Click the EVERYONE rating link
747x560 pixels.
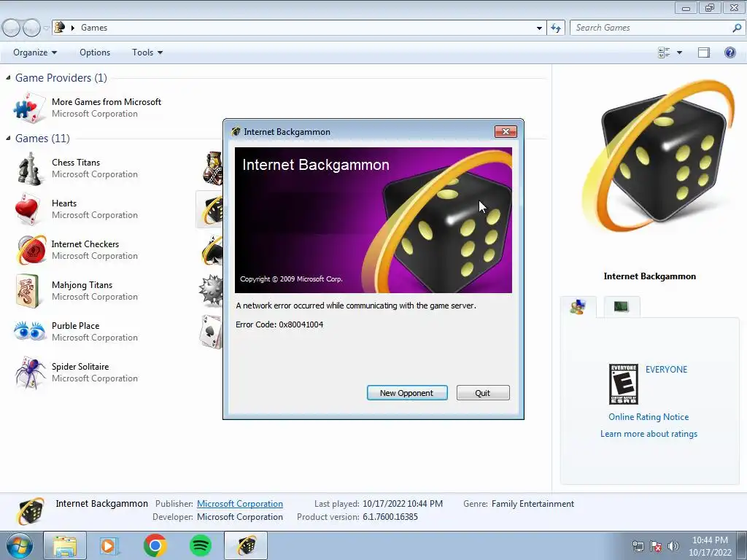[x=666, y=370]
